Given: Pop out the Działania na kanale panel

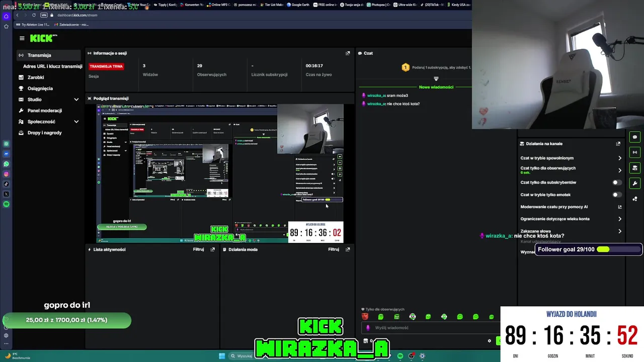Looking at the screenshot, I should tap(618, 144).
